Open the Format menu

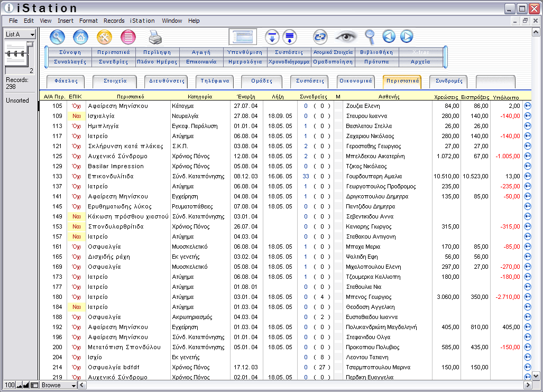point(88,21)
